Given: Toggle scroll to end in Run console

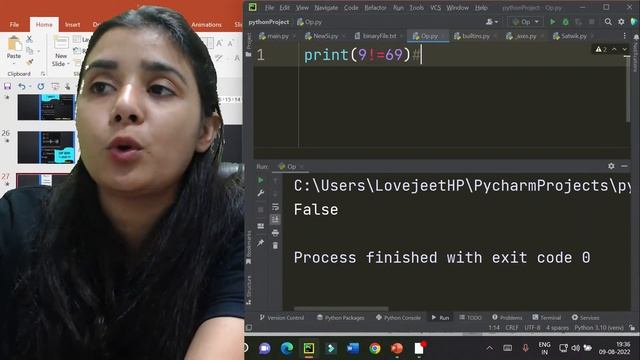Looking at the screenshot, I should pos(275,220).
